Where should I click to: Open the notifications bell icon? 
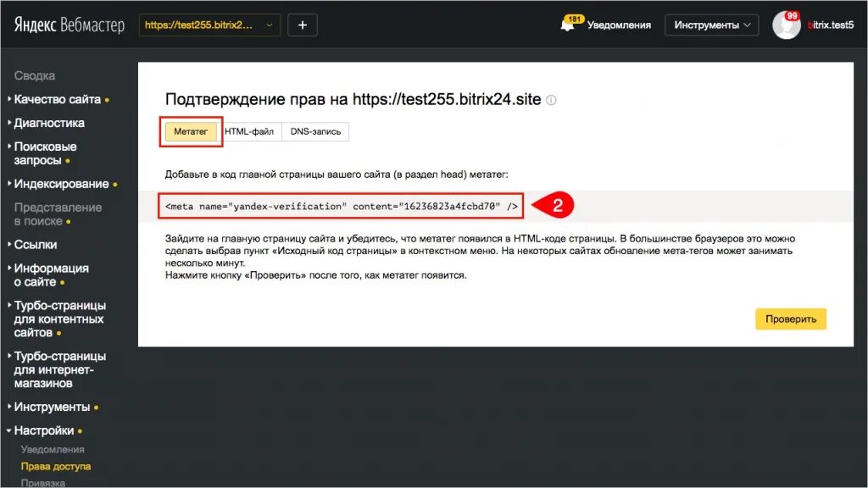[568, 25]
